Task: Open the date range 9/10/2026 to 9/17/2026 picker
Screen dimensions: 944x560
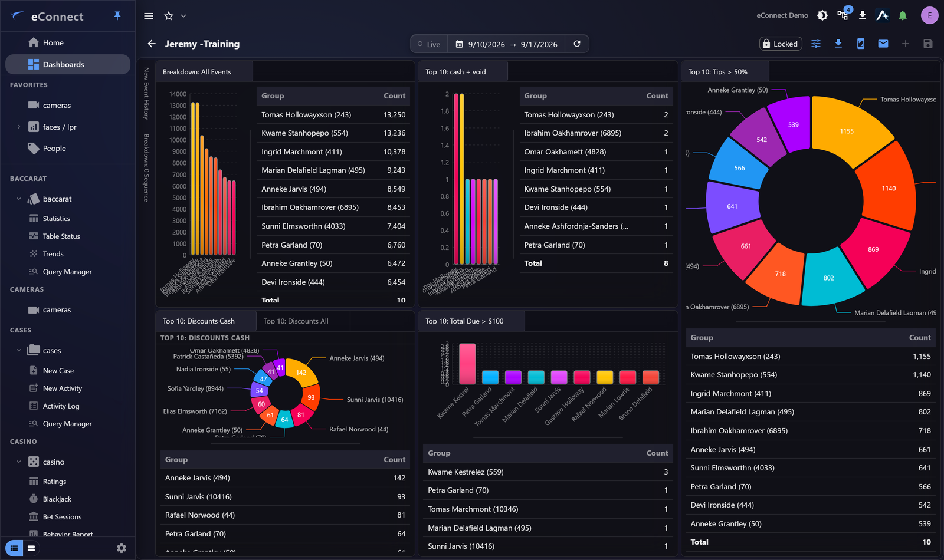Action: click(x=506, y=44)
